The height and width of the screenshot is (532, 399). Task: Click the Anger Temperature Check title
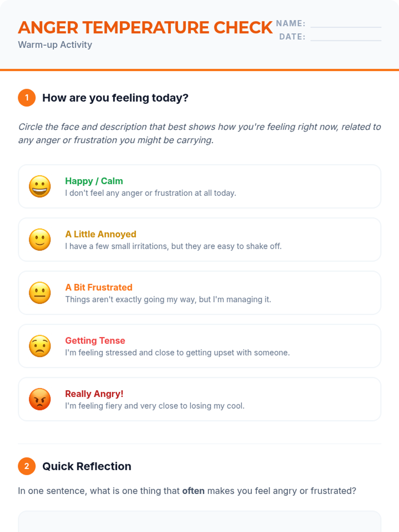pos(145,28)
